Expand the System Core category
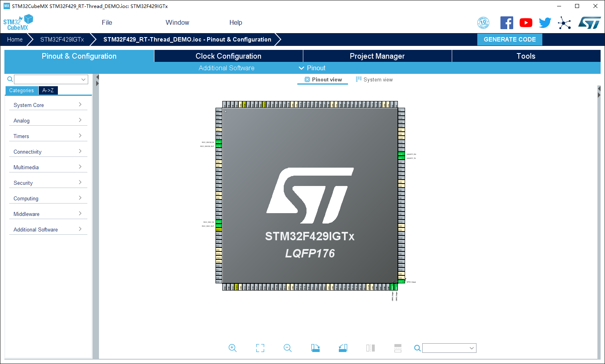This screenshot has width=605, height=364. (48, 105)
